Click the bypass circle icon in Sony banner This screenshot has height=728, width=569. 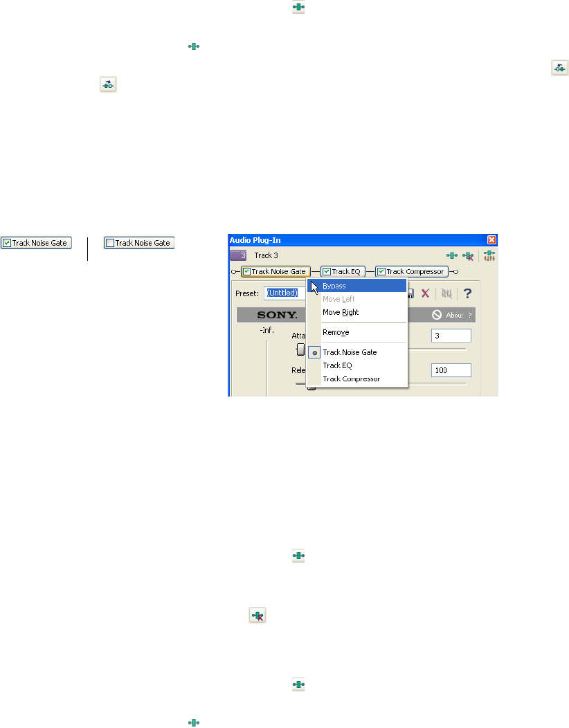pyautogui.click(x=437, y=315)
